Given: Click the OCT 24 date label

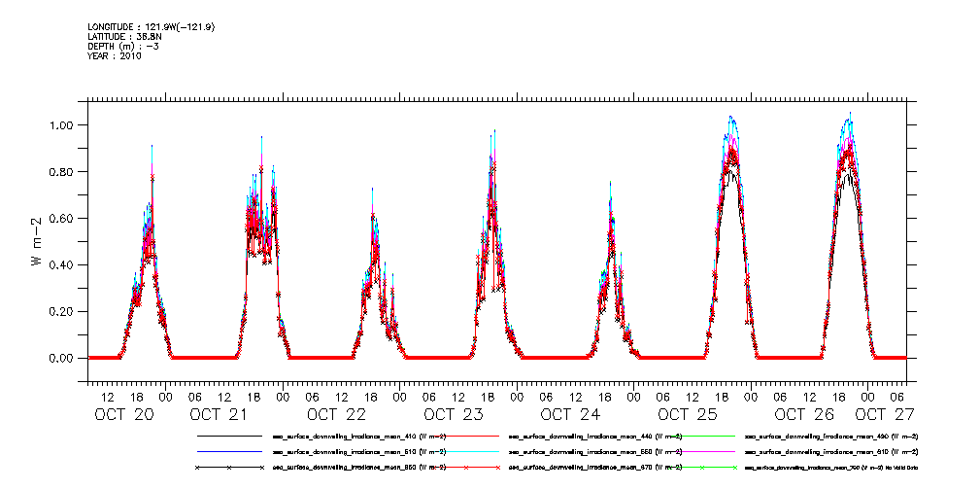Looking at the screenshot, I should 570,414.
